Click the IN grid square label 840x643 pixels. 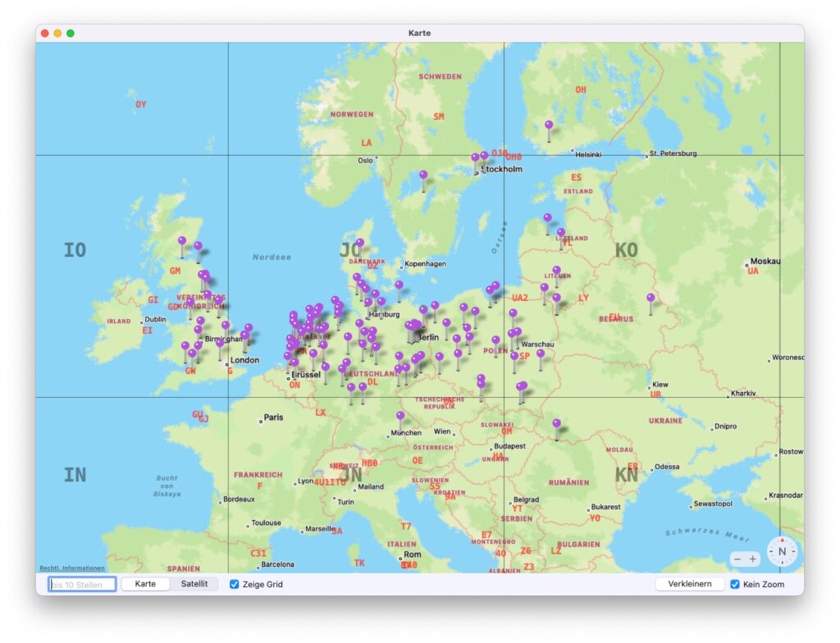75,475
